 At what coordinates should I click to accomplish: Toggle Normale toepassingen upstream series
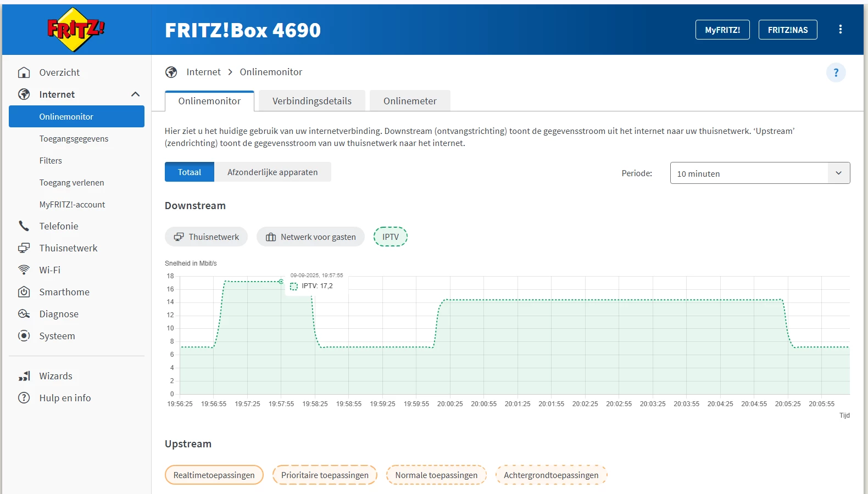pyautogui.click(x=436, y=475)
